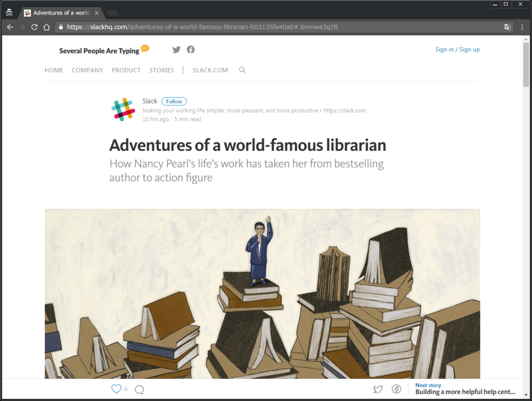Click the URL in the address bar
Image resolution: width=532 pixels, height=401 pixels.
point(202,27)
